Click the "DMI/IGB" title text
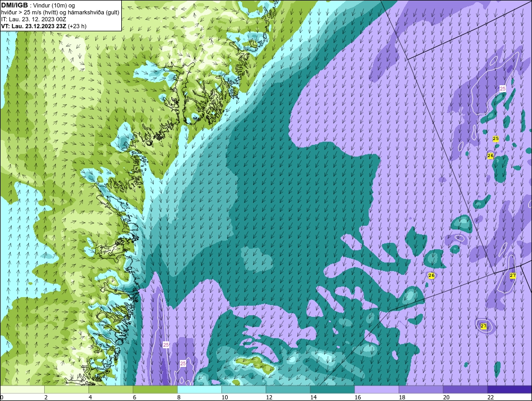Image resolution: width=532 pixels, height=401 pixels. (14, 5)
